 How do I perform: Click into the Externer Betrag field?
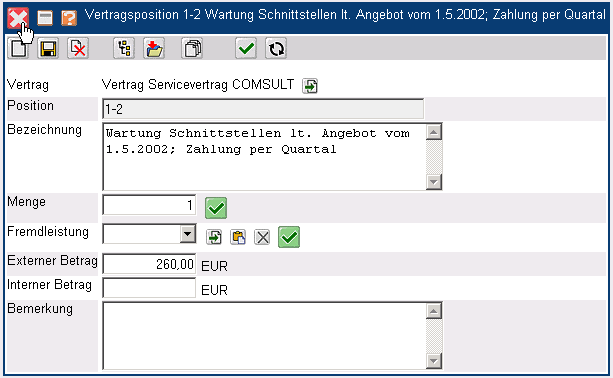(149, 264)
